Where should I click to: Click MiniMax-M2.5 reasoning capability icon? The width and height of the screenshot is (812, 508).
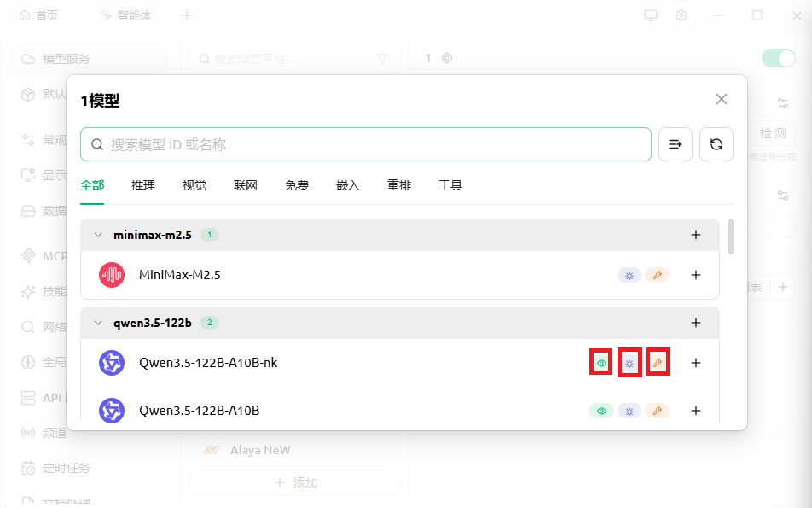[629, 275]
